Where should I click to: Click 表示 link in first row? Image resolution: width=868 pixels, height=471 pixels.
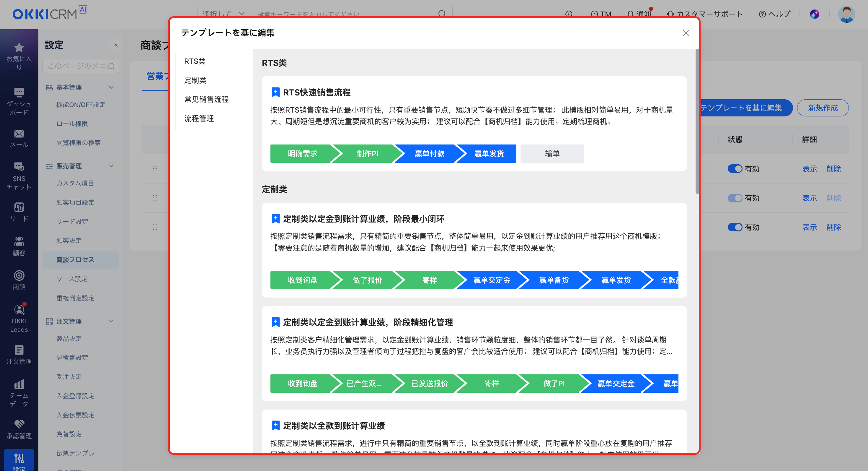[x=809, y=169]
